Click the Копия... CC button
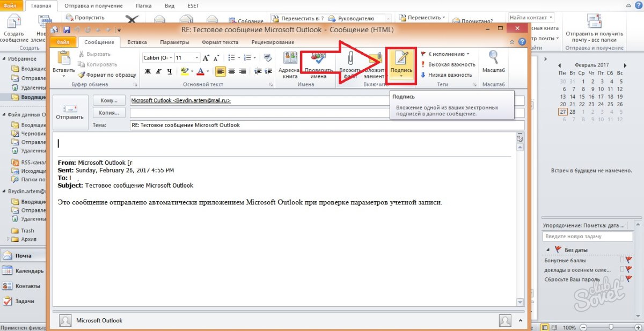Viewport: 644px width, 331px height. pos(109,113)
